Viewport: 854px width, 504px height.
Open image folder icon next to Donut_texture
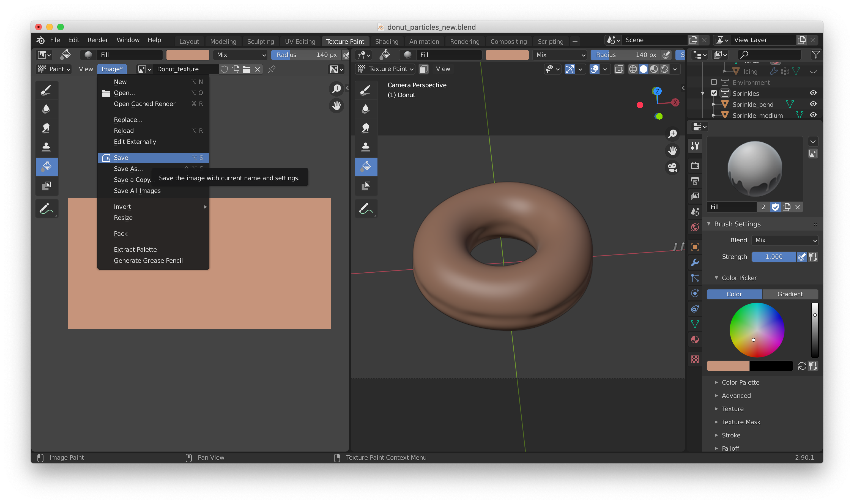pyautogui.click(x=246, y=69)
